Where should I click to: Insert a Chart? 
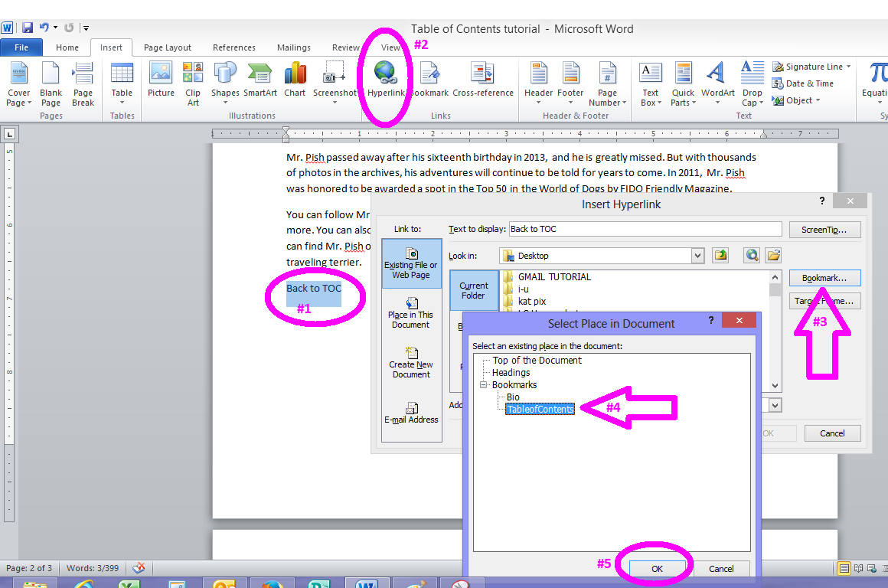point(295,80)
